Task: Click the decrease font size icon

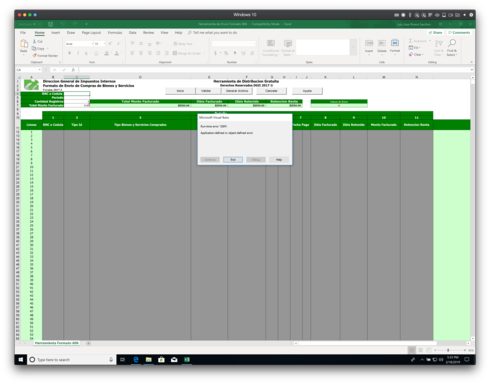Action: pos(118,44)
